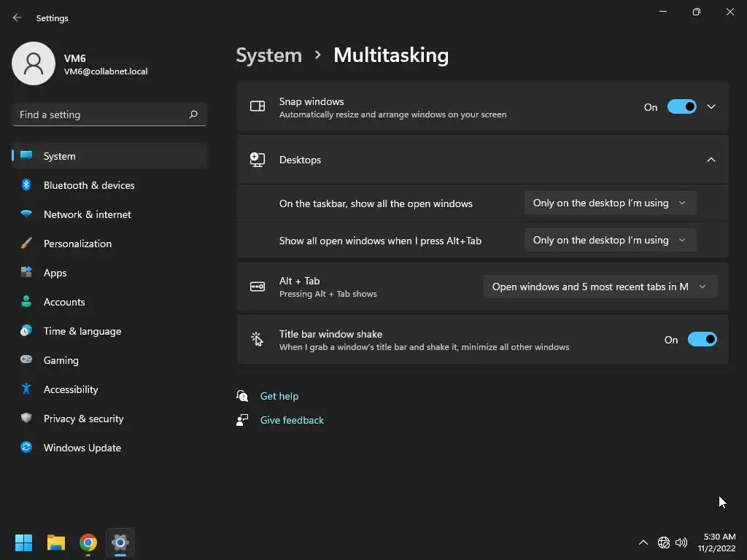
Task: Open the Windows Start menu
Action: (x=24, y=542)
